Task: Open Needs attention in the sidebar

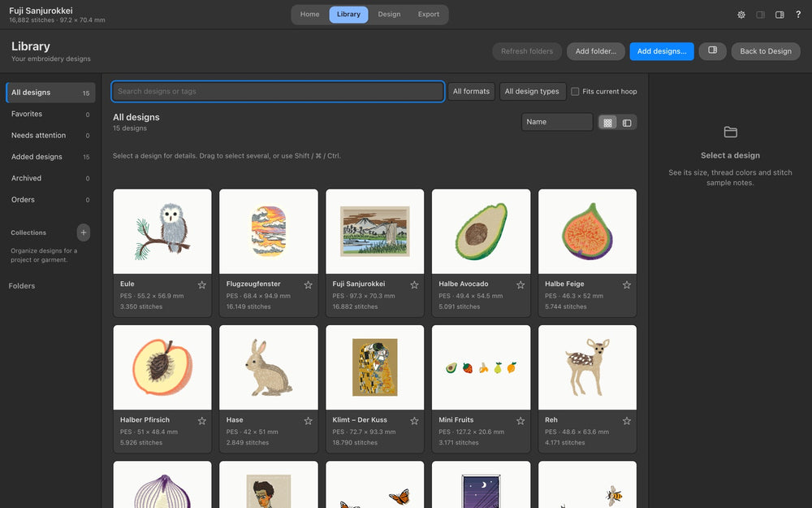Action: [x=50, y=135]
